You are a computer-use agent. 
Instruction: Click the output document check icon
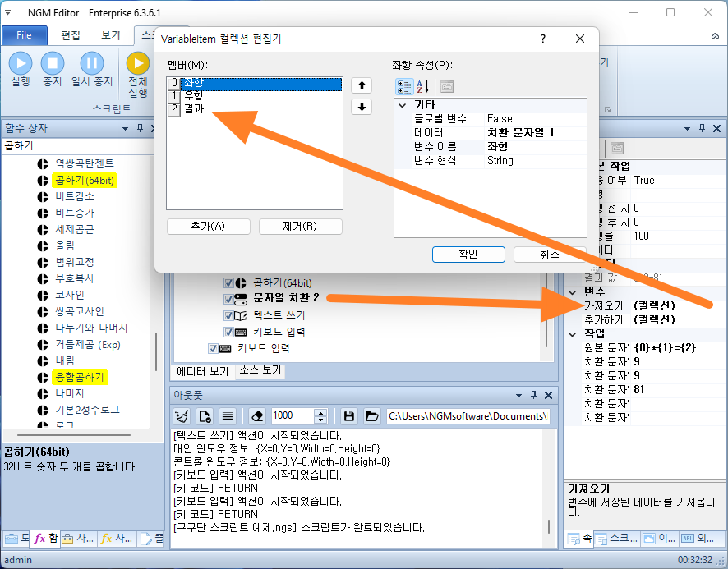click(205, 416)
